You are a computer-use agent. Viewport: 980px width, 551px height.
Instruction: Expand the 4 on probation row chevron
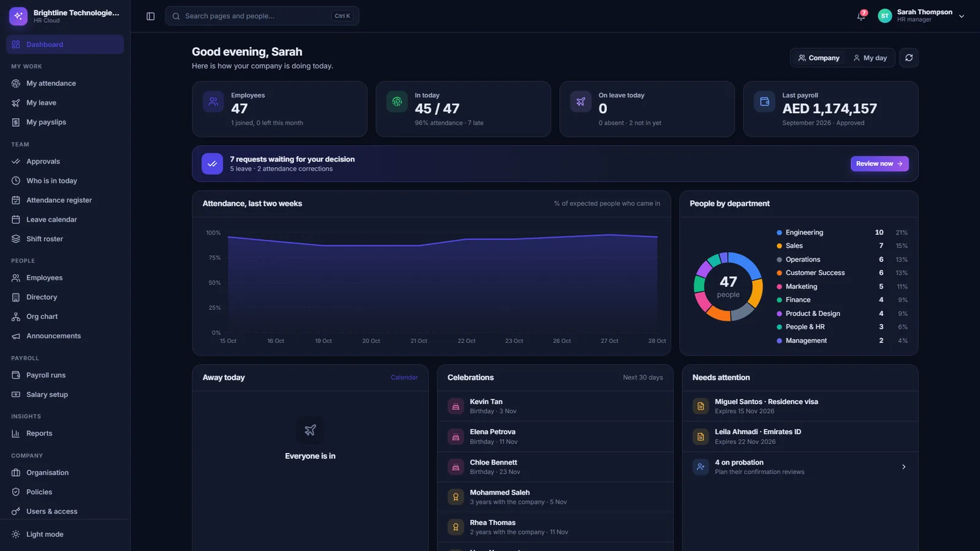coord(904,467)
